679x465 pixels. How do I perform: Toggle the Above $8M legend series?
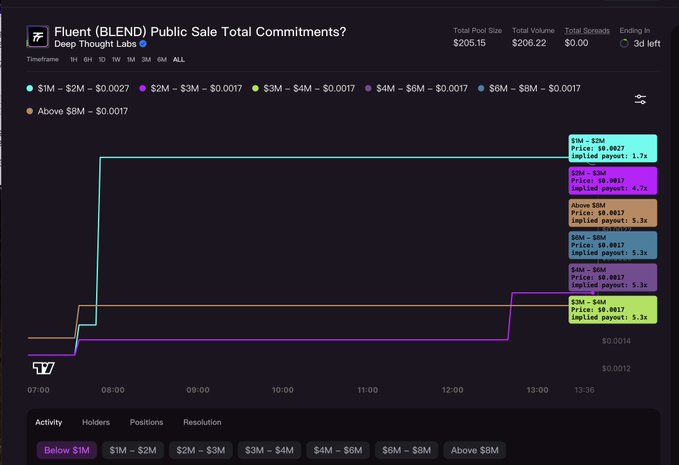click(x=78, y=111)
